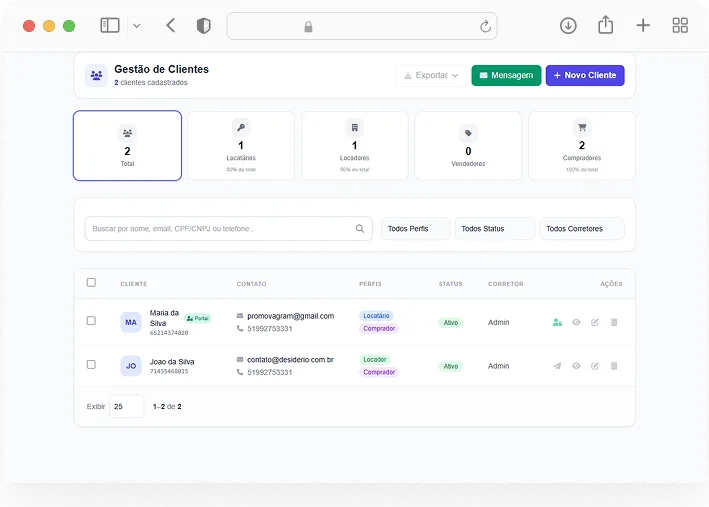
Task: Click the Locatário tag in Maria's row
Action: pyautogui.click(x=376, y=316)
